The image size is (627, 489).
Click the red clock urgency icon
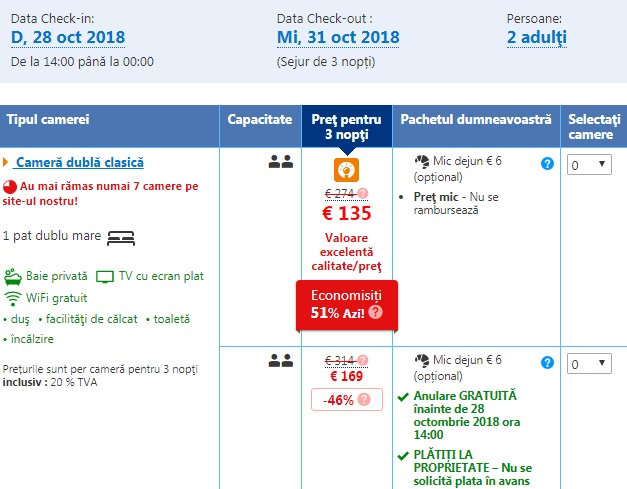click(x=10, y=187)
